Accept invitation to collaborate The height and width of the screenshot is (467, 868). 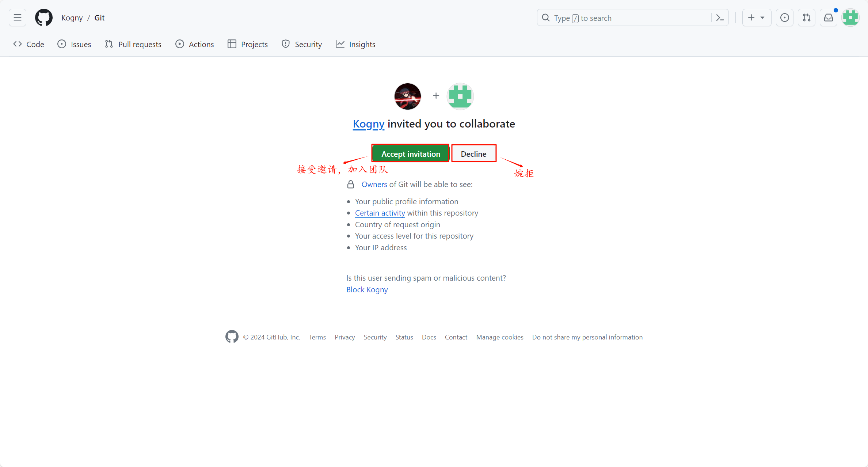click(x=410, y=153)
